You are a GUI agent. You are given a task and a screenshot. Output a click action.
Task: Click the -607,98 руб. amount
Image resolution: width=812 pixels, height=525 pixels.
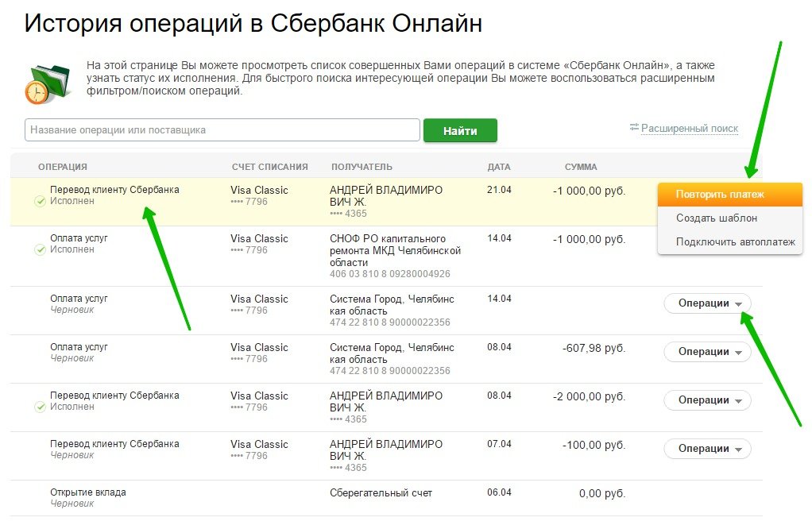pyautogui.click(x=594, y=348)
